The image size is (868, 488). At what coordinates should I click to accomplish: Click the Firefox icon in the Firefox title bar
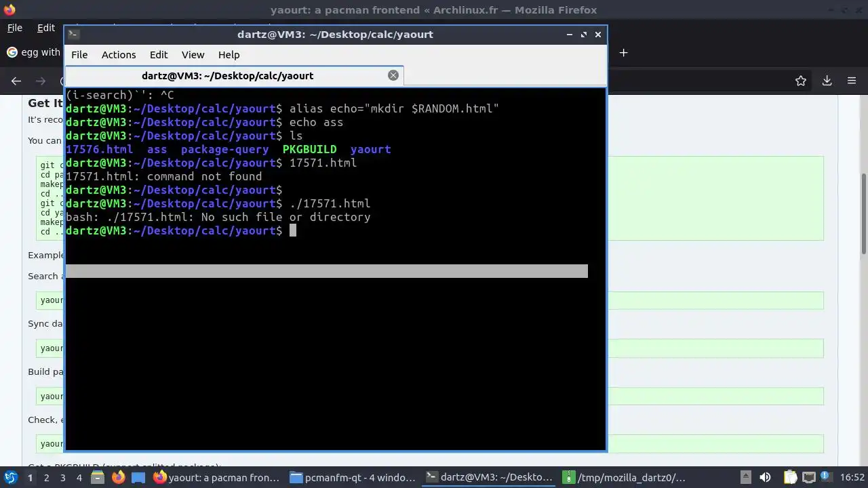click(9, 9)
